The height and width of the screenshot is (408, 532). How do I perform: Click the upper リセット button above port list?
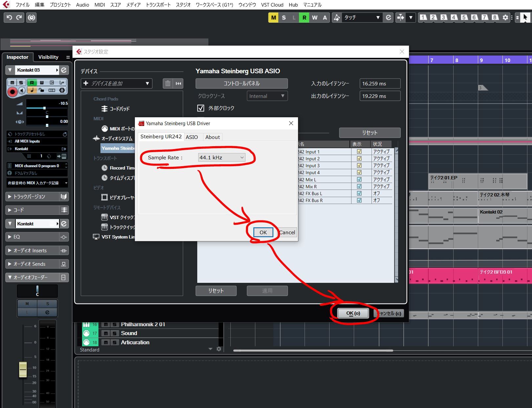point(370,133)
